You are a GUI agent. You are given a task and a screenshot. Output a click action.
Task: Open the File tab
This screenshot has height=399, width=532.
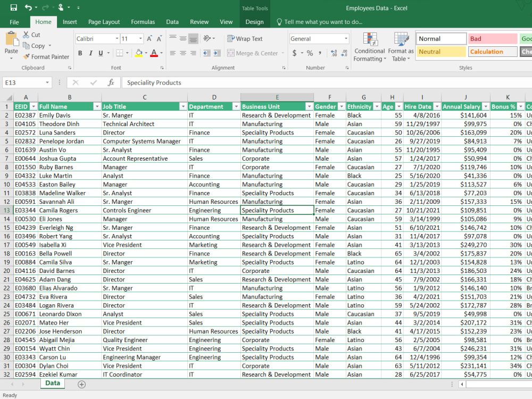point(14,22)
